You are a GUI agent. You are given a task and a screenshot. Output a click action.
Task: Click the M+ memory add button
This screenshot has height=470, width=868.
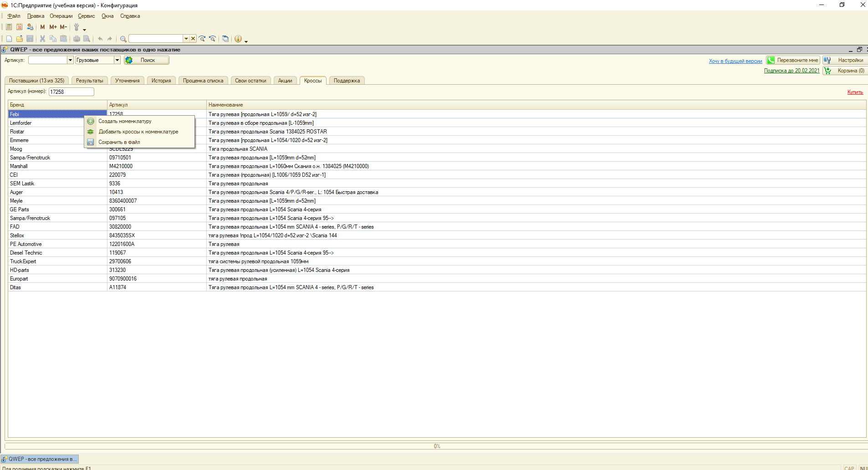53,27
